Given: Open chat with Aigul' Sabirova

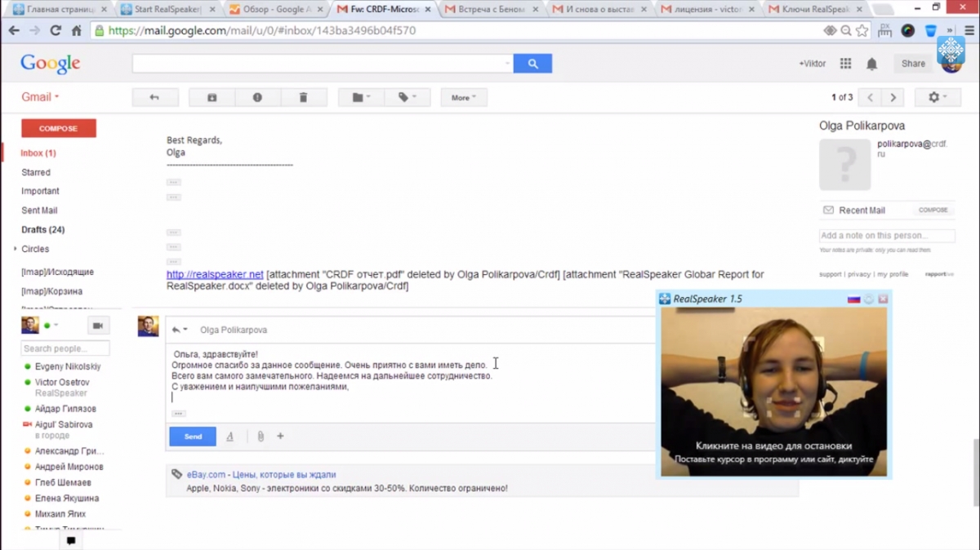Looking at the screenshot, I should tap(64, 424).
